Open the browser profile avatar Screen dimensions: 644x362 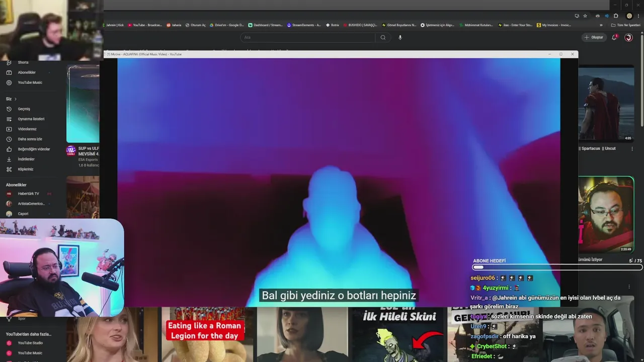click(629, 16)
